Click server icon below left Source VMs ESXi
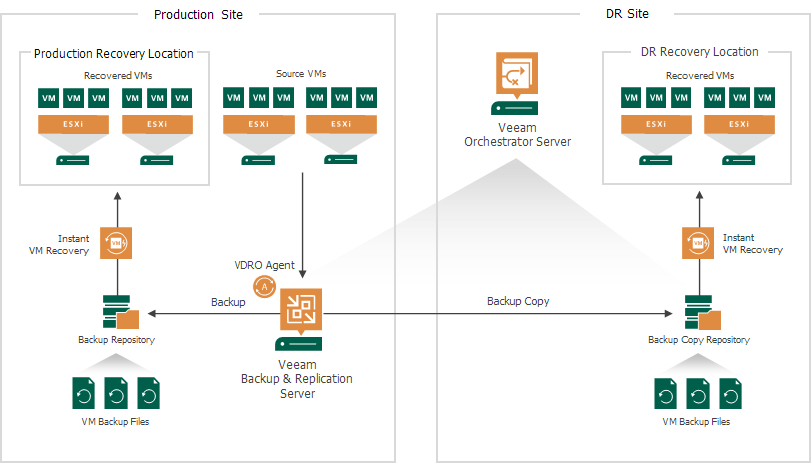Screen dimensions: 811x463 258,160
